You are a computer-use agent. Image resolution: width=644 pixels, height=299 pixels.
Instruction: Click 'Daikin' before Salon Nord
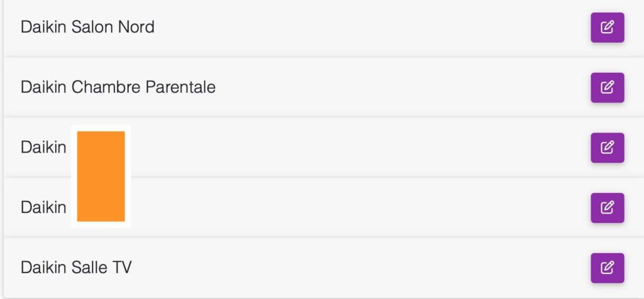(x=43, y=27)
